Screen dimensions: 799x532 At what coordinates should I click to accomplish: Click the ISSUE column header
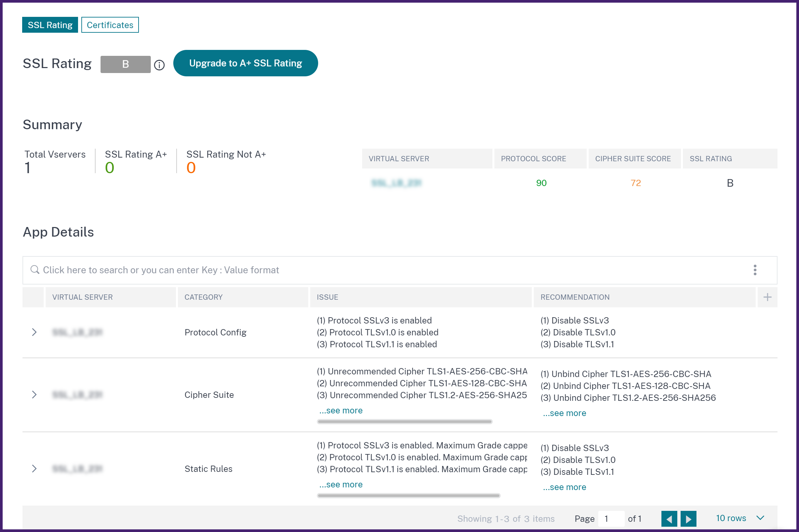pyautogui.click(x=420, y=297)
